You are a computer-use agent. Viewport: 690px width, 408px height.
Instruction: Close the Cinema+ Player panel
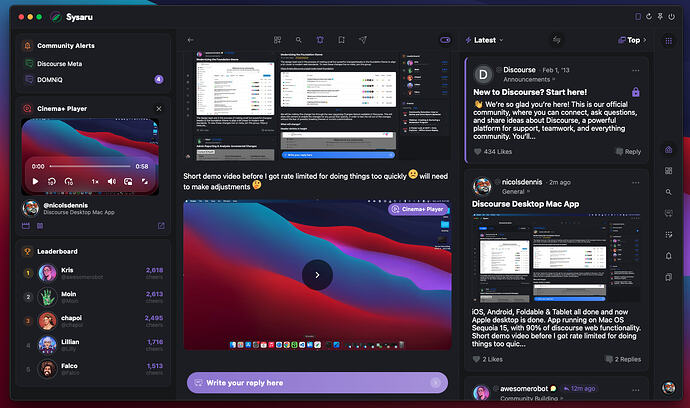(x=159, y=109)
